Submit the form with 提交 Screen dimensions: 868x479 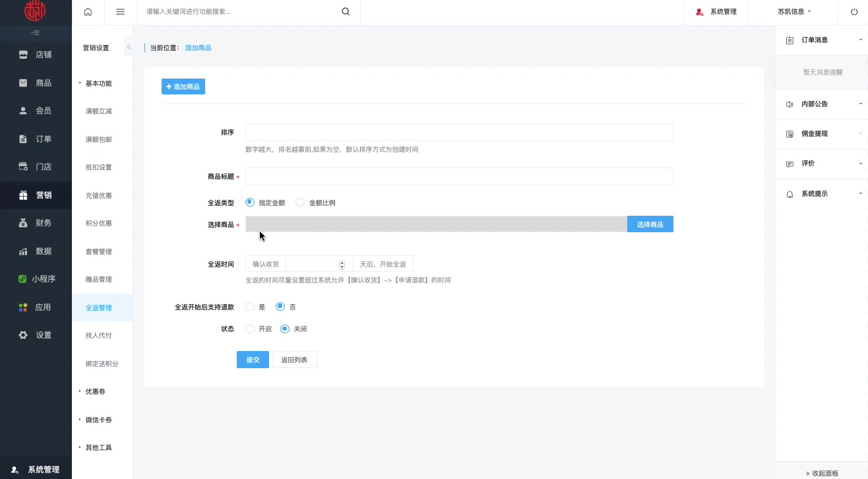click(x=253, y=360)
